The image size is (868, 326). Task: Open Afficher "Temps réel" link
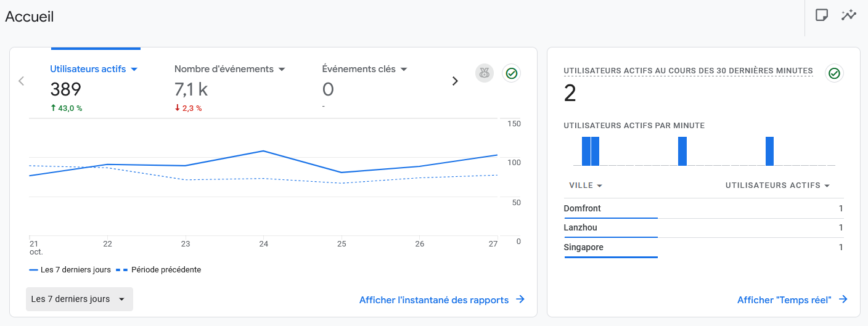784,300
